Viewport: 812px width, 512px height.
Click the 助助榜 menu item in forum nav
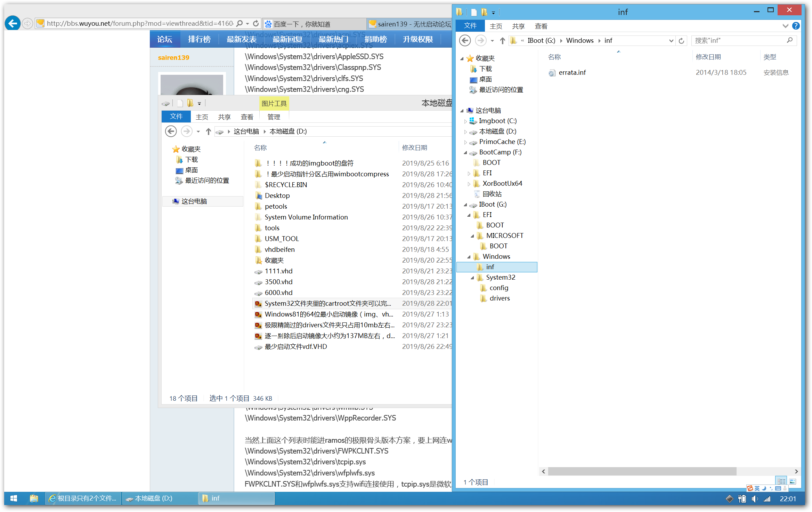[376, 40]
